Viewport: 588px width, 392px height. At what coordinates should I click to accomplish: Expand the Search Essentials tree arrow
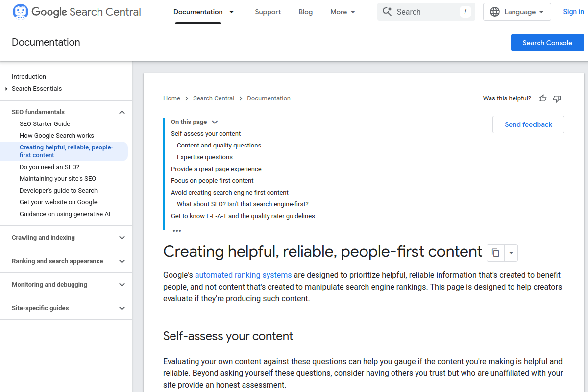pyautogui.click(x=6, y=89)
